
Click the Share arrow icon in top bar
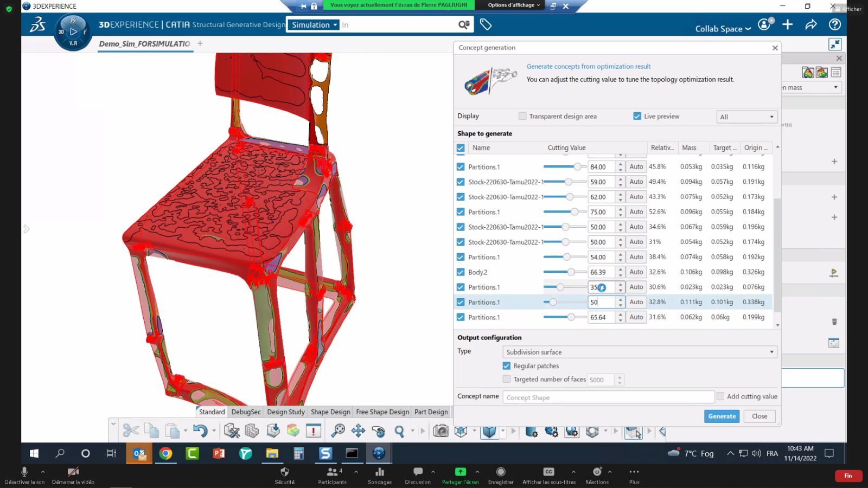click(811, 24)
